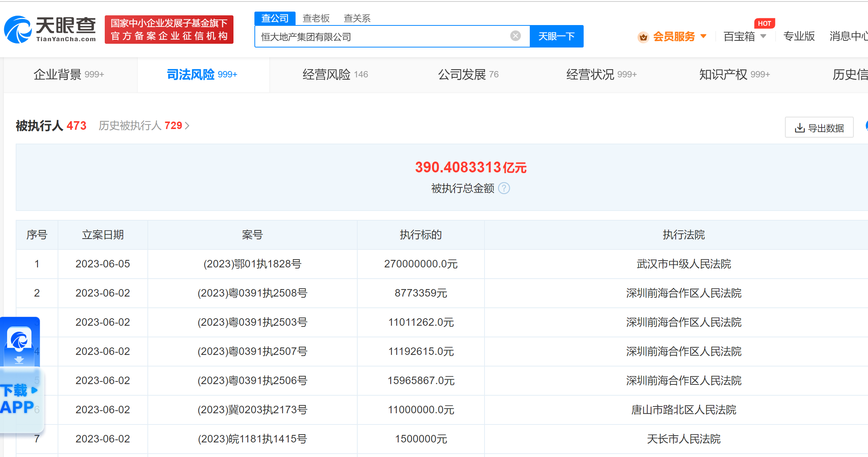868x457 pixels.
Task: Click the Tianyancha logo
Action: point(50,29)
